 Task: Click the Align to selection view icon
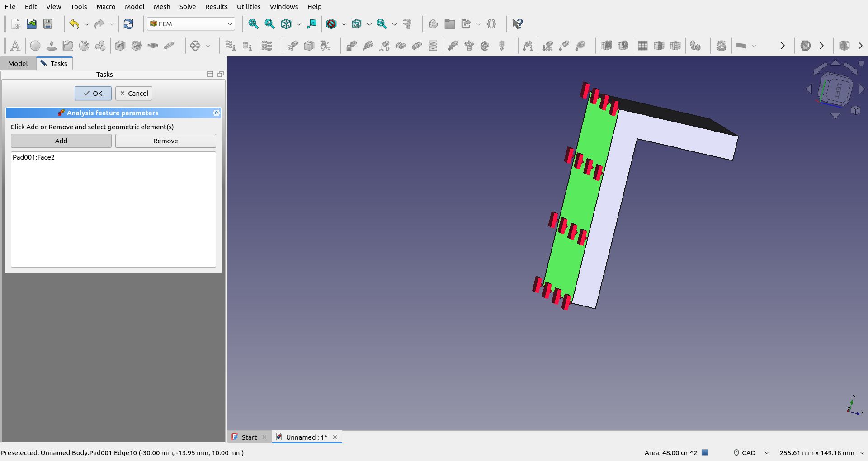[x=311, y=24]
